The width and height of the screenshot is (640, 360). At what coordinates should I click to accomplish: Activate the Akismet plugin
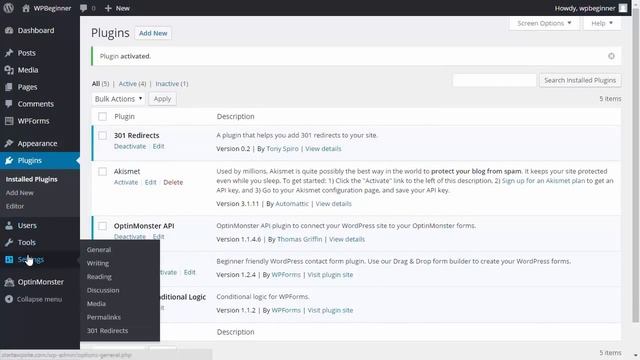tap(126, 182)
